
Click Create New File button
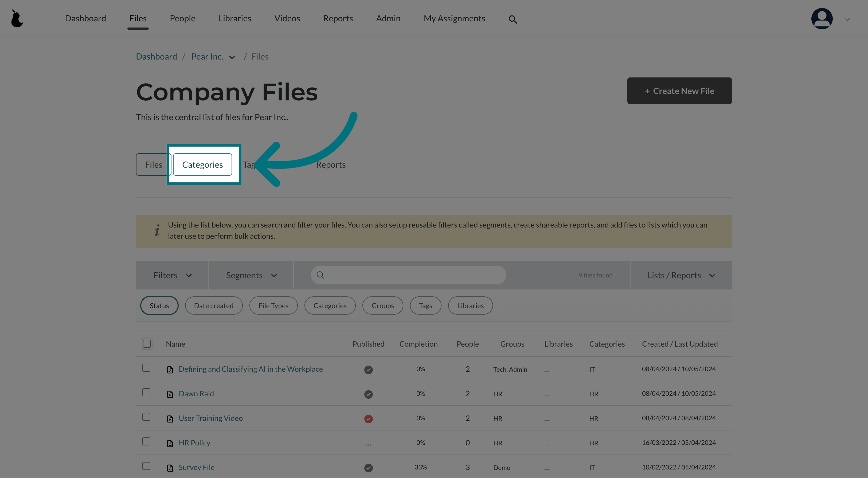(679, 91)
